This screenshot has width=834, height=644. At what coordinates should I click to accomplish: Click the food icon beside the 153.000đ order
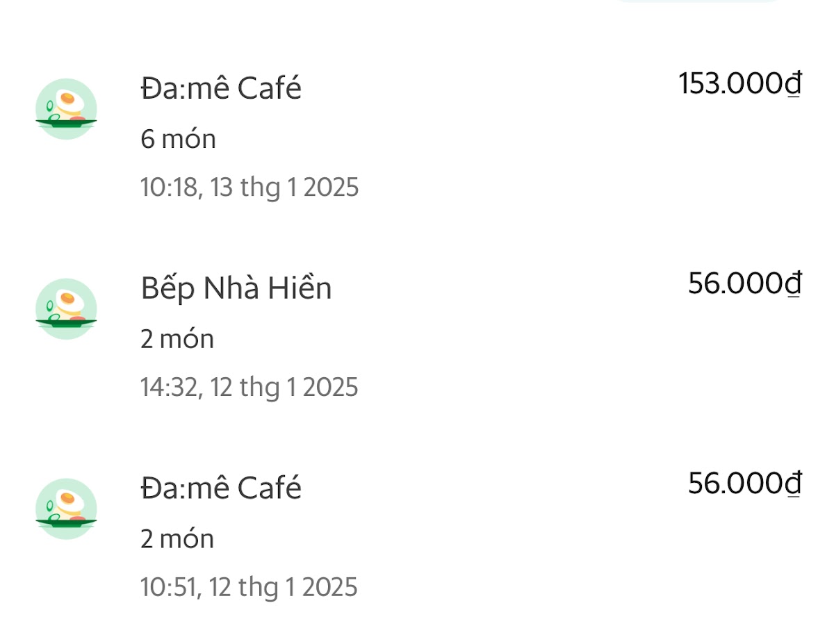[x=66, y=109]
